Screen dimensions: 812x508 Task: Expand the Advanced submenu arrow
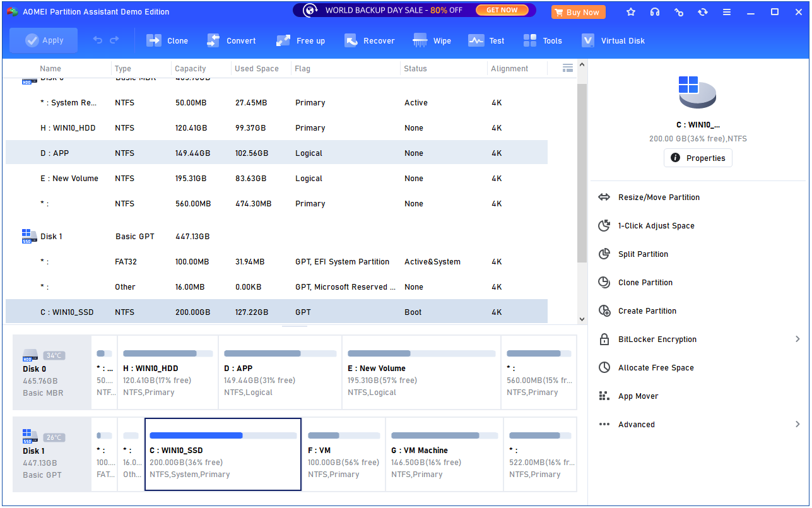pyautogui.click(x=797, y=425)
